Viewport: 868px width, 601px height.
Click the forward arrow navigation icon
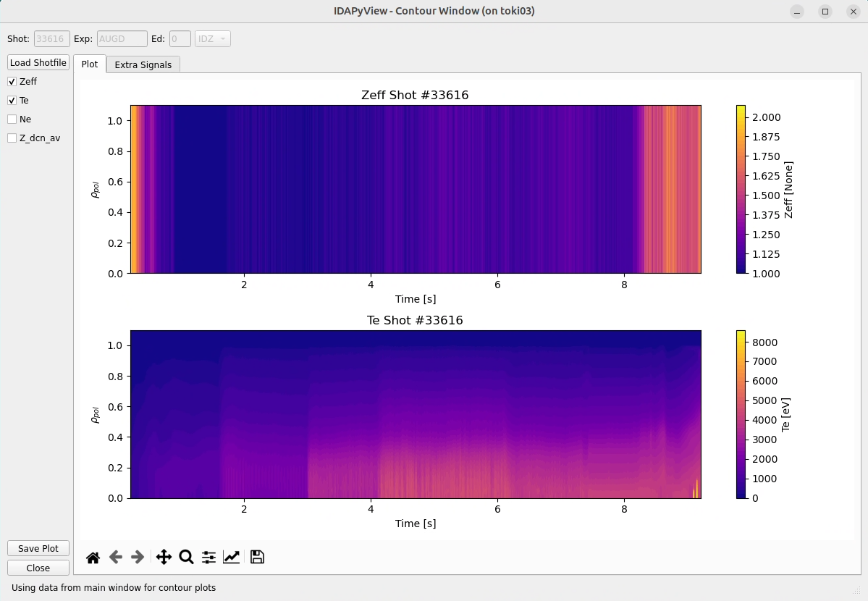[x=138, y=557]
